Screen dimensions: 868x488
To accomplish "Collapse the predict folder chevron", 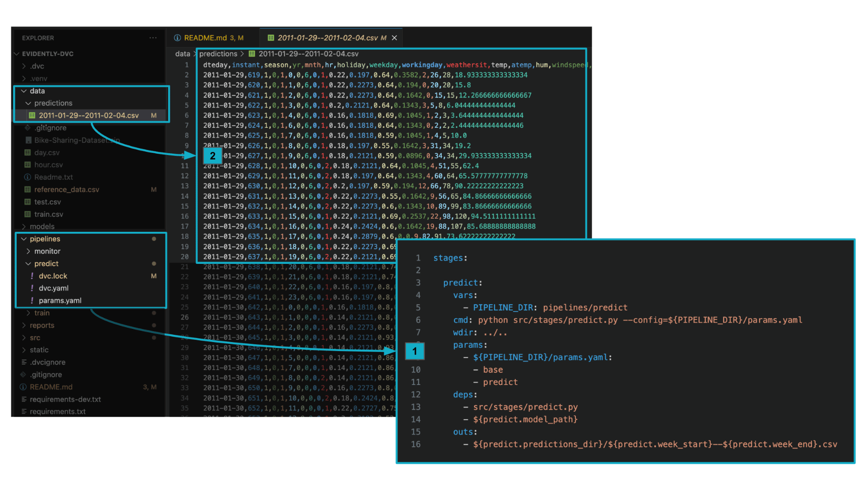I will (x=28, y=264).
